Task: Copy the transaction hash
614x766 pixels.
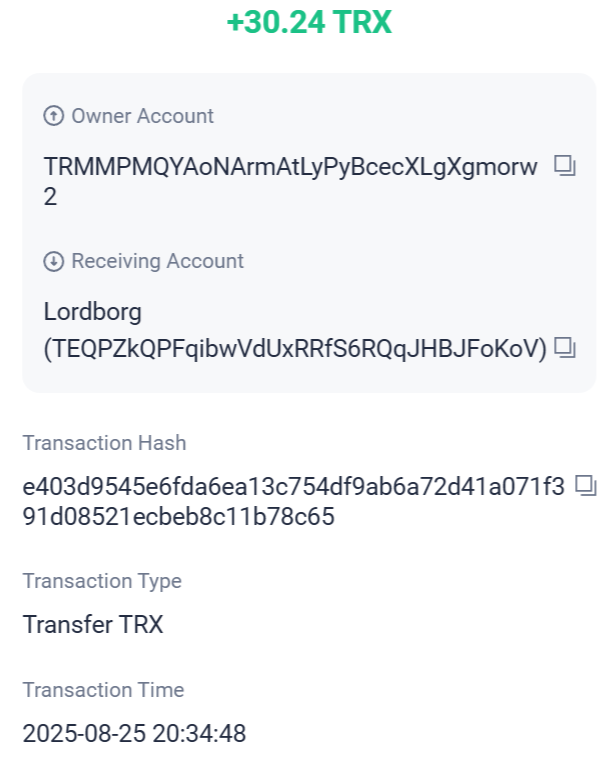Action: (x=586, y=486)
